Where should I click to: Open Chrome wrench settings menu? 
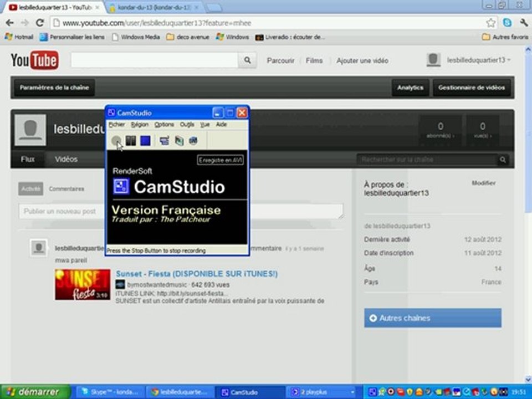(x=524, y=23)
